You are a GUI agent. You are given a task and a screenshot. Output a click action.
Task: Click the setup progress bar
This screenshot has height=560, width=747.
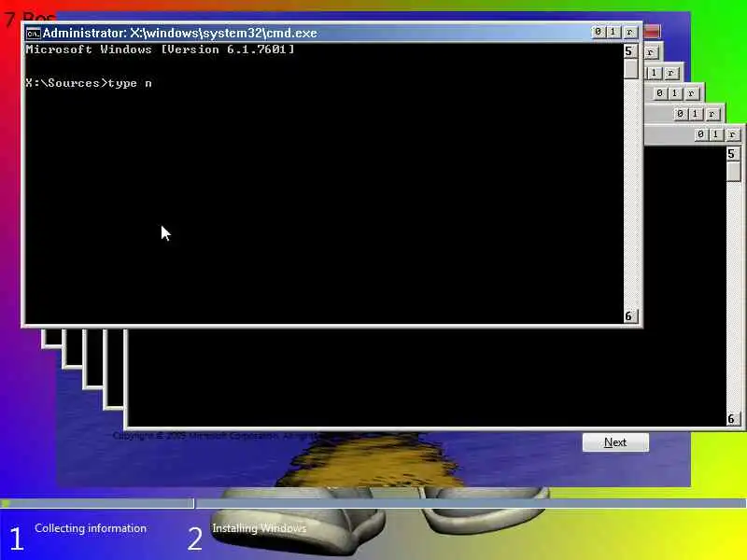(373, 503)
